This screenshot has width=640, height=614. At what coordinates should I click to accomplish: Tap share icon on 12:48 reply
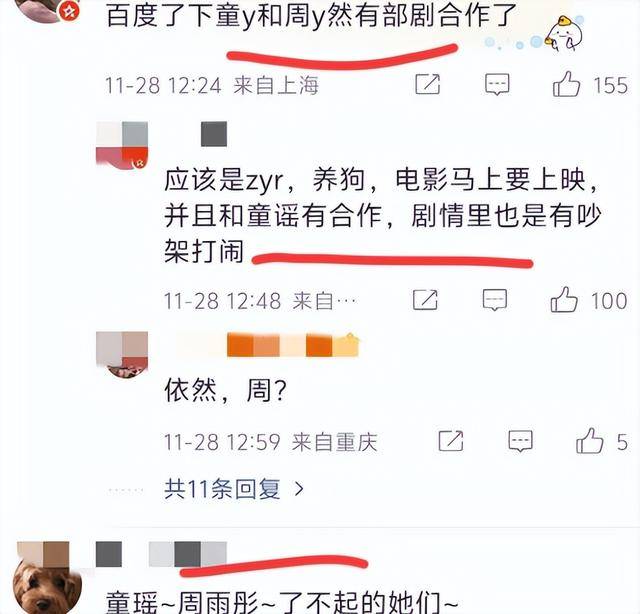pyautogui.click(x=425, y=300)
